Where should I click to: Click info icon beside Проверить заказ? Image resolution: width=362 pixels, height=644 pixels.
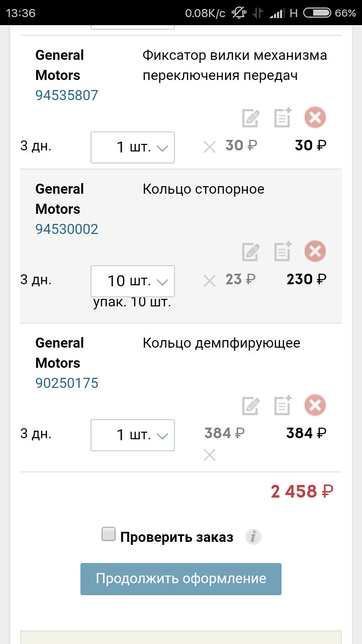pos(253,537)
